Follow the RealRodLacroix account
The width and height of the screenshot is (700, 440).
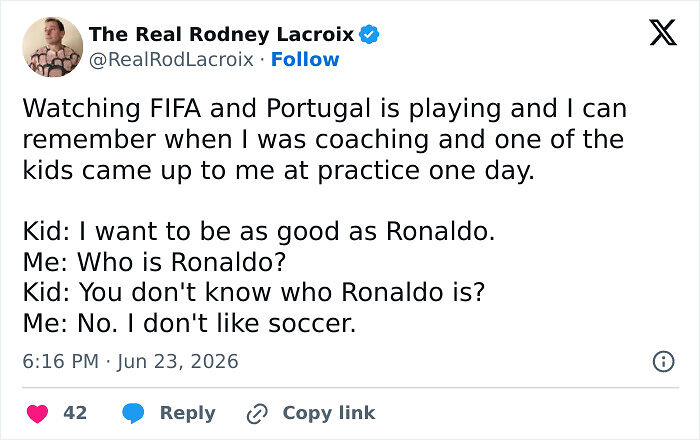point(305,59)
